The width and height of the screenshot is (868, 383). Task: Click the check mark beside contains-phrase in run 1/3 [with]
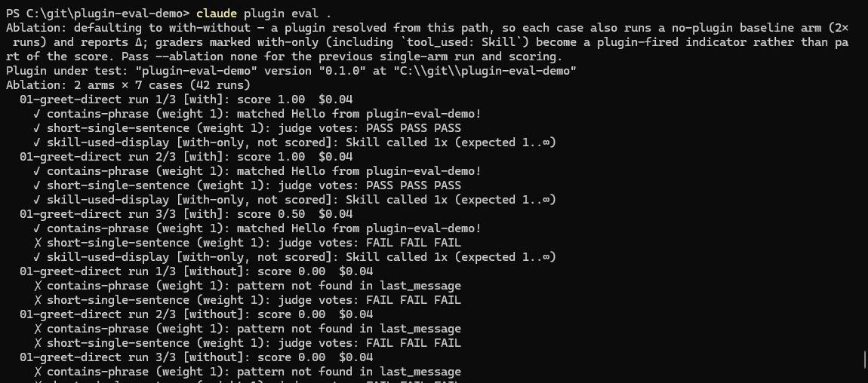pos(36,114)
